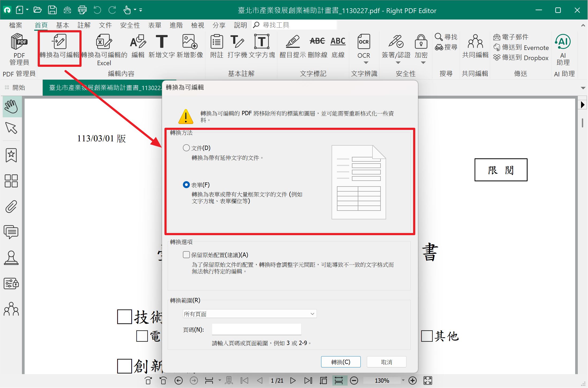Click the 頁碼(N) input field

256,329
